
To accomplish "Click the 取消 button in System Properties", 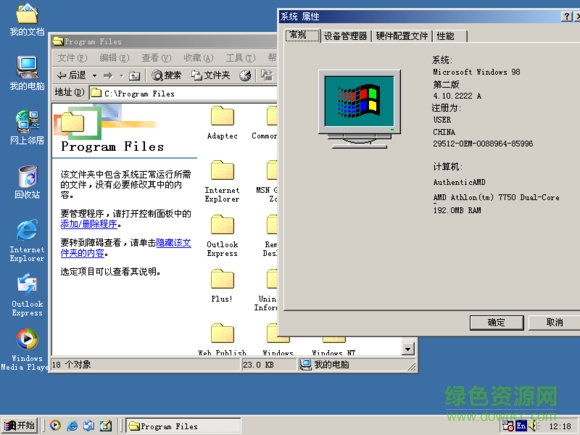I will 554,323.
